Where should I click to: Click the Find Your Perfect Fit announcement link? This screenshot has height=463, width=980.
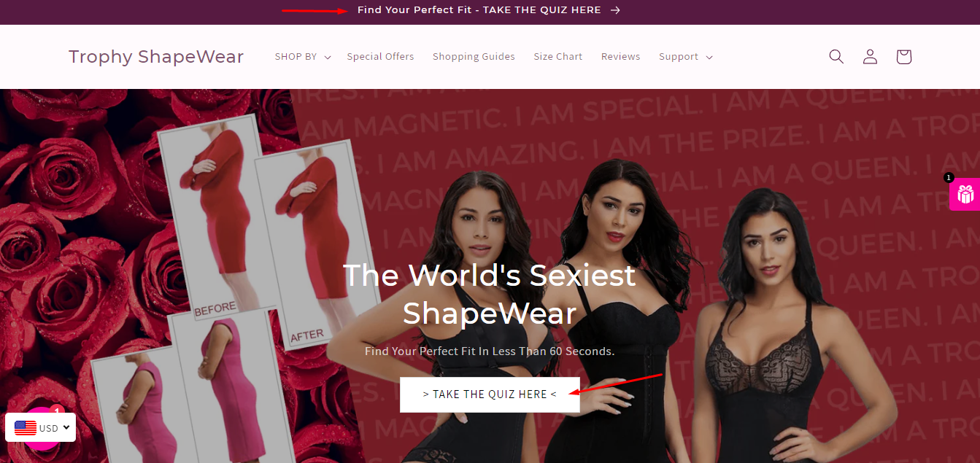[x=479, y=10]
